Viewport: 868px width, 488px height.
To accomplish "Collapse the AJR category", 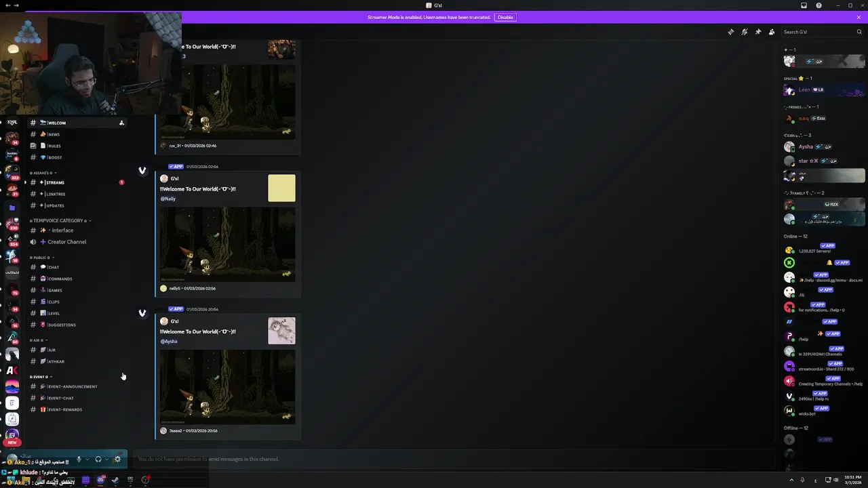I will tap(38, 340).
